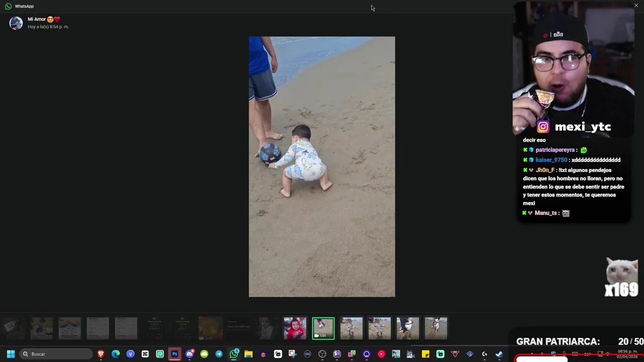This screenshot has height=362, width=644.
Task: Click the Instagram logo beside mexi_ytc
Action: click(543, 127)
